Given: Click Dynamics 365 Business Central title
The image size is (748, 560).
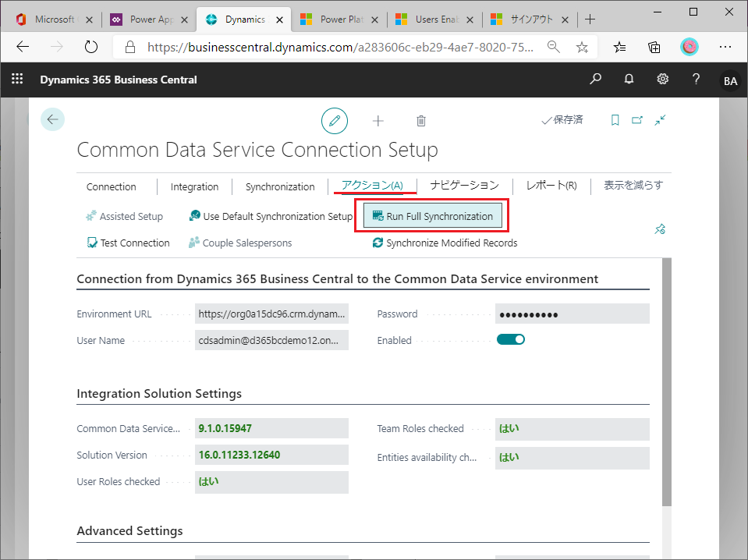Looking at the screenshot, I should pyautogui.click(x=119, y=80).
